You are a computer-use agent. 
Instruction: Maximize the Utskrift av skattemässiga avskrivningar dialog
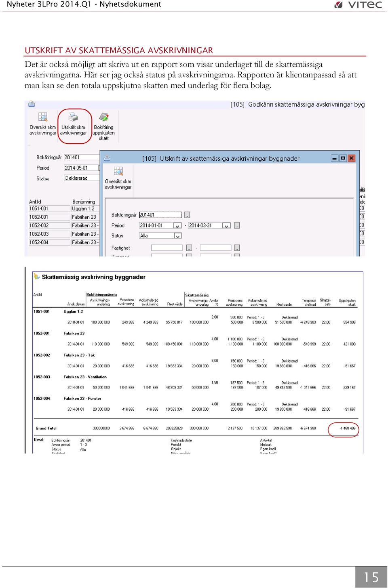click(x=343, y=158)
